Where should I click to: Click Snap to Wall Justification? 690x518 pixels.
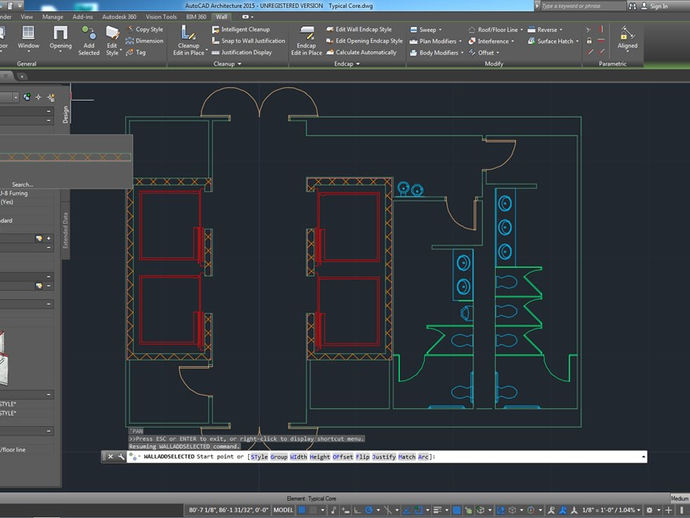249,41
